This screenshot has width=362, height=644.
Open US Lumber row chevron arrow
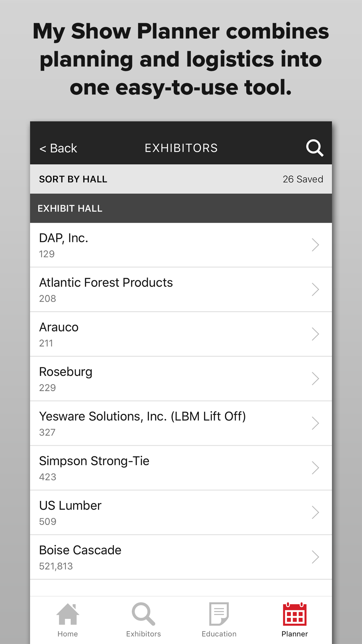[315, 512]
